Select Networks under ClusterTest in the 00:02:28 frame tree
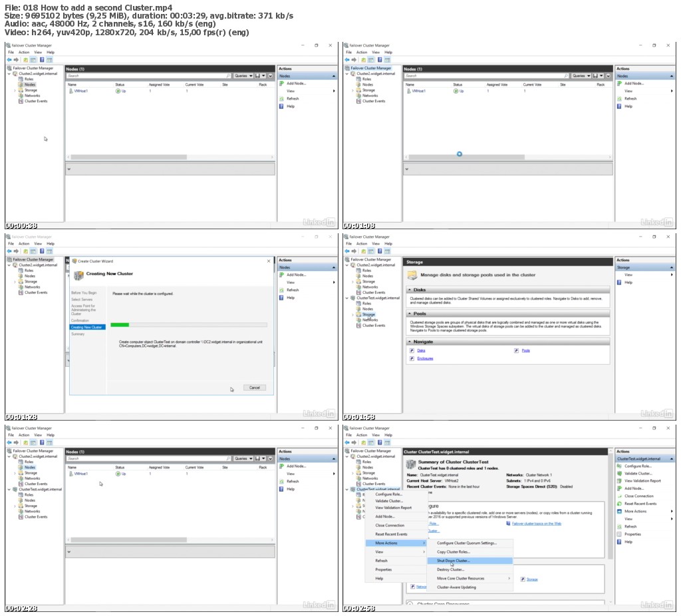681x616 pixels. click(x=32, y=511)
